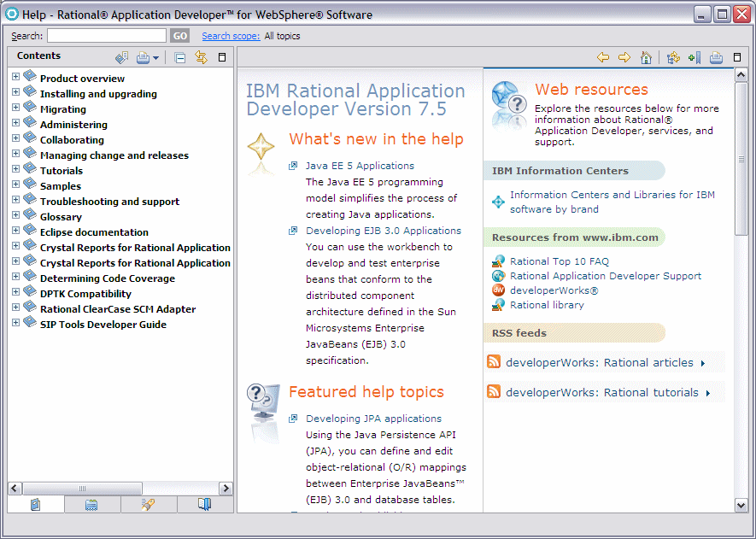Open Rational Top 10 FAQ link

[560, 261]
